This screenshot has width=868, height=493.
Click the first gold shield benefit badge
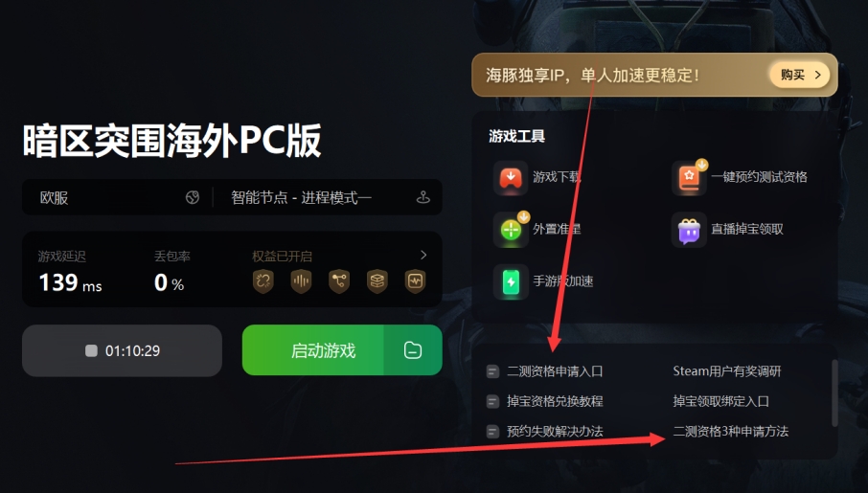(x=263, y=281)
